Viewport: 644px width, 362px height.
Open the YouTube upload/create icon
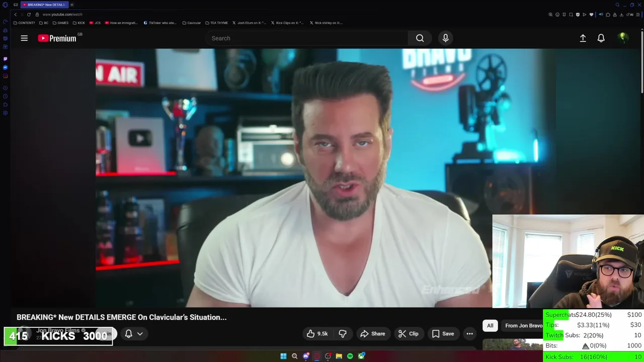[583, 38]
